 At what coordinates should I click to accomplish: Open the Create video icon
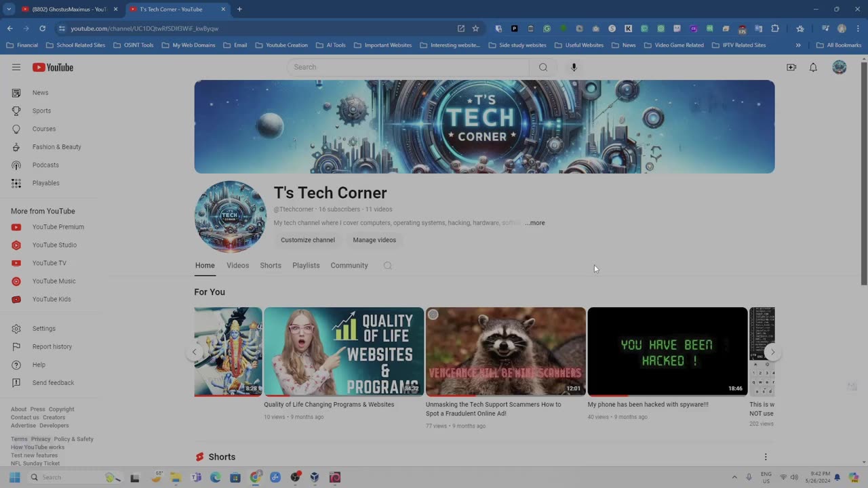(x=791, y=67)
